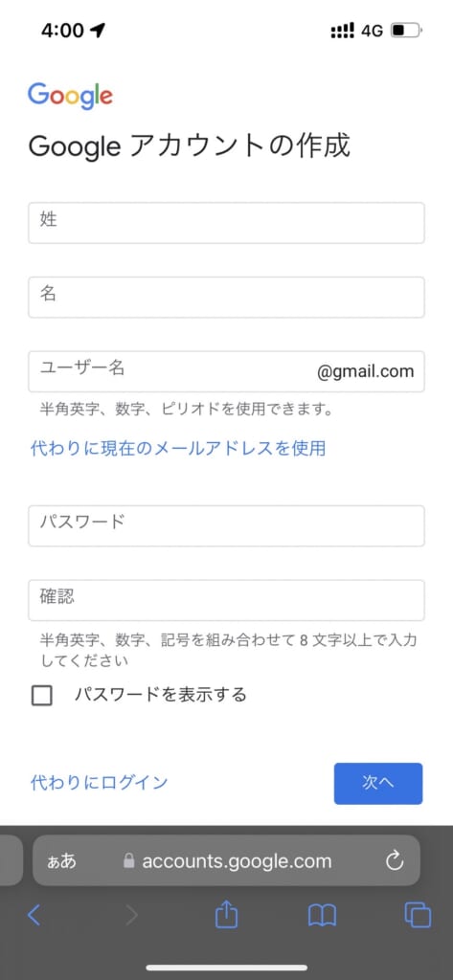Focus the 名 input field
The width and height of the screenshot is (453, 980).
point(226,297)
